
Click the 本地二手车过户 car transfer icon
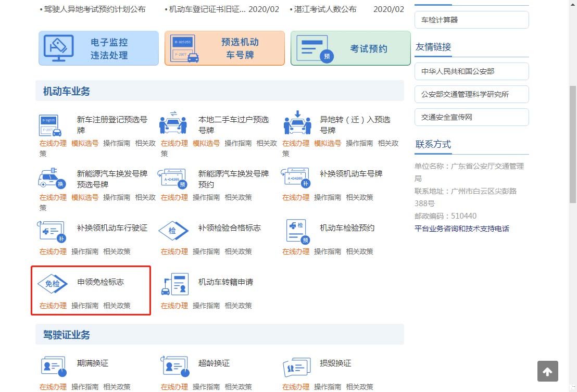tap(173, 123)
